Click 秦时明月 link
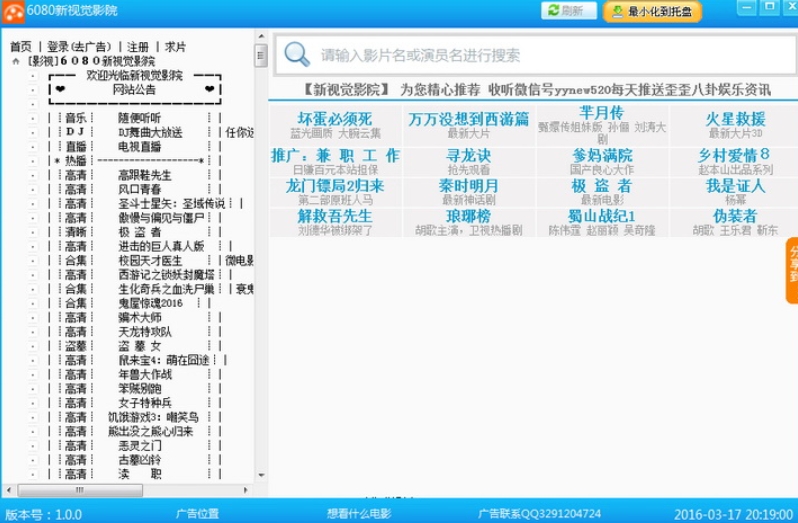Image resolution: width=798 pixels, height=523 pixels. click(x=469, y=186)
